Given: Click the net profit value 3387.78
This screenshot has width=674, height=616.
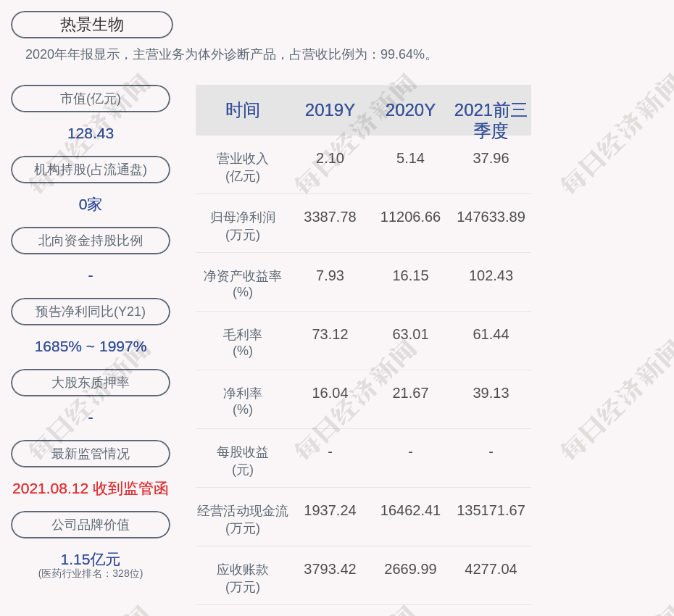Looking at the screenshot, I should [x=330, y=217].
